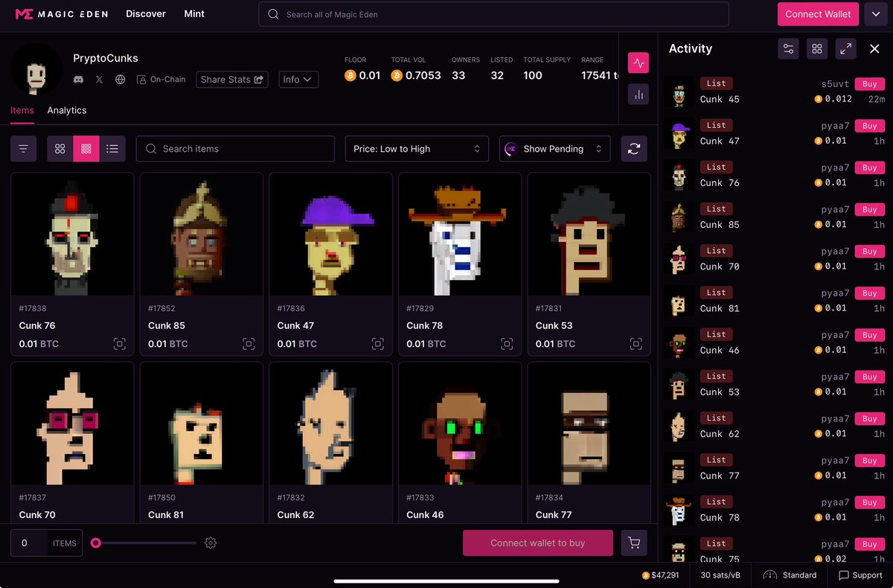Focus the Search all of Magic Eden field
This screenshot has height=588, width=893.
click(493, 14)
